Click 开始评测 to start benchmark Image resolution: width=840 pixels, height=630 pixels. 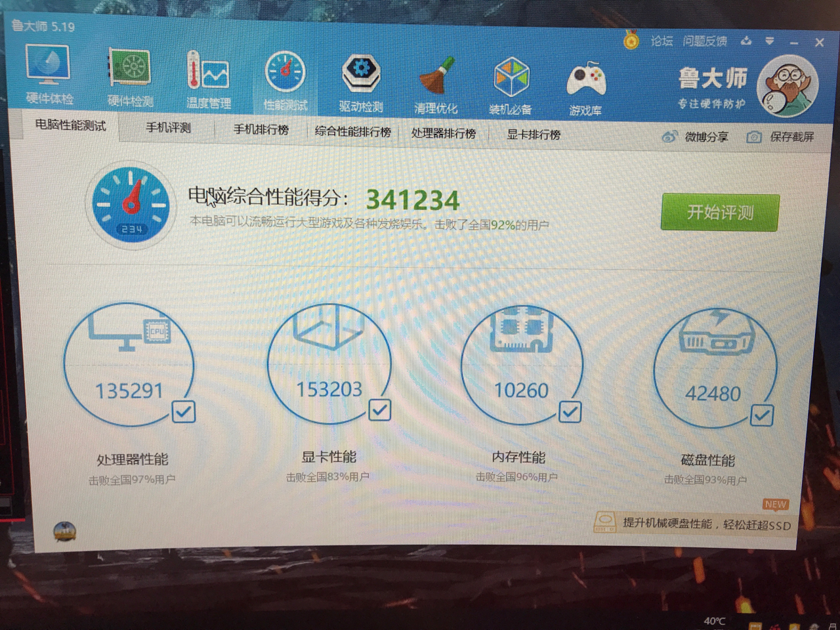tap(719, 213)
